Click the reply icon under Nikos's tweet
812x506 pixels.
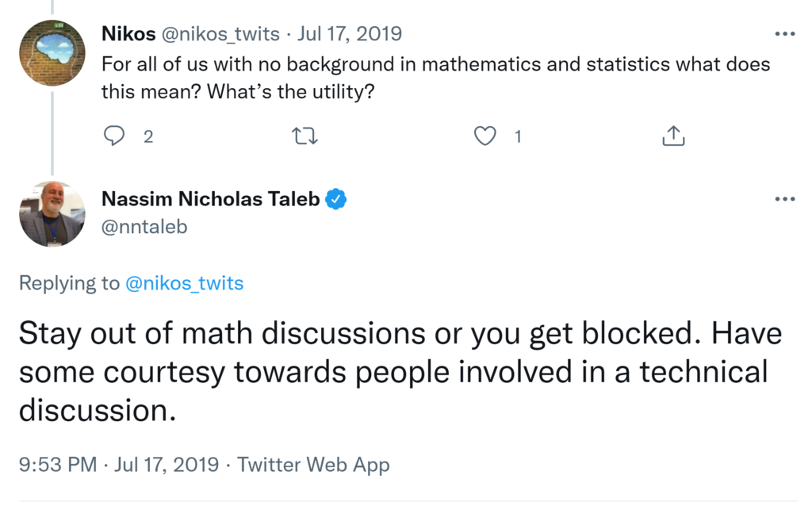pyautogui.click(x=115, y=136)
